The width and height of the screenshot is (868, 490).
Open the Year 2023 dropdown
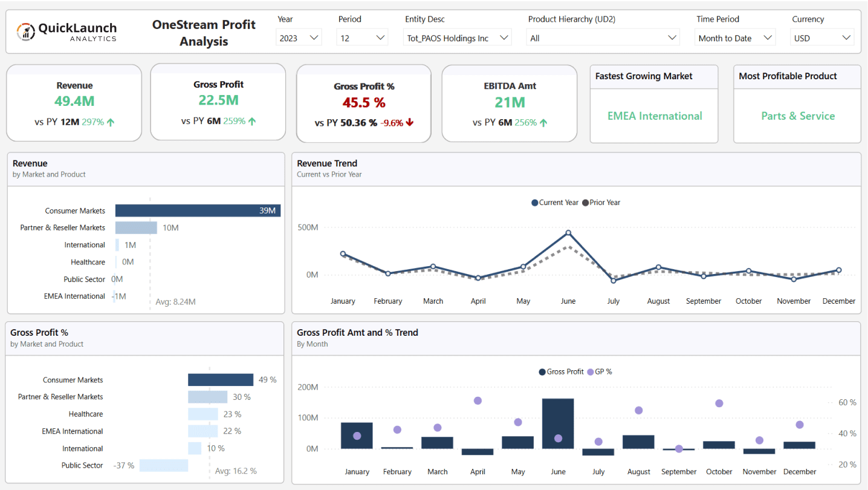pos(299,38)
